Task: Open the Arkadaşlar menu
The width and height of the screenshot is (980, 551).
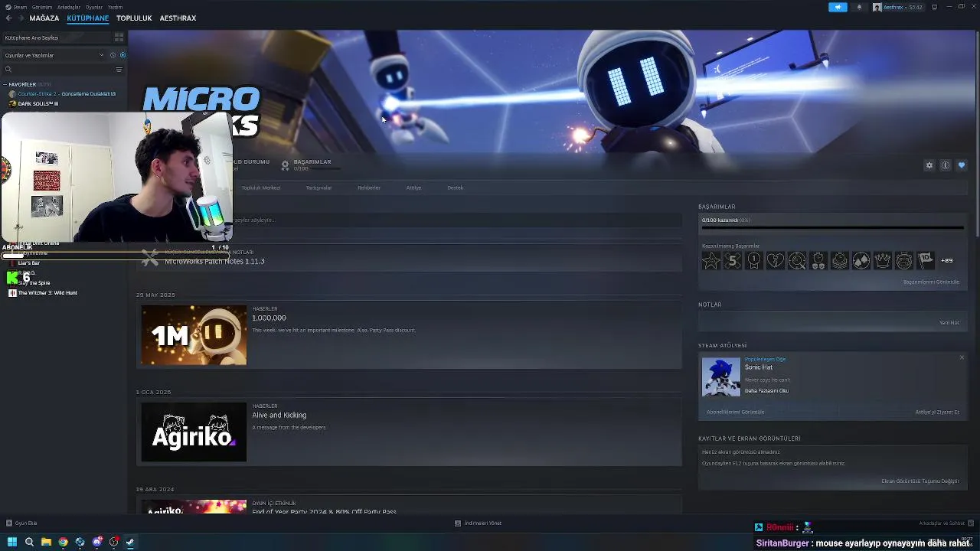Action: pos(69,7)
